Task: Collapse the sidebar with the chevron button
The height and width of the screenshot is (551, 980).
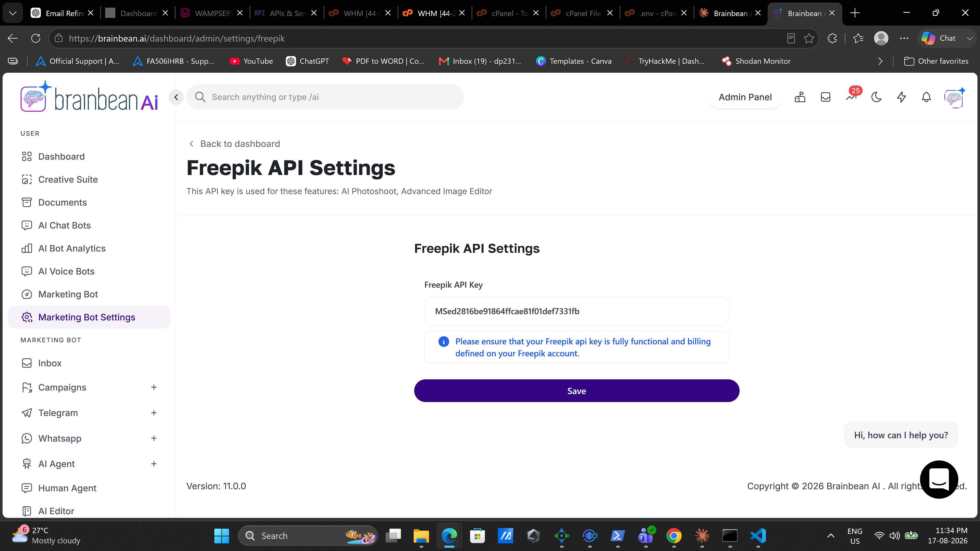Action: [176, 97]
